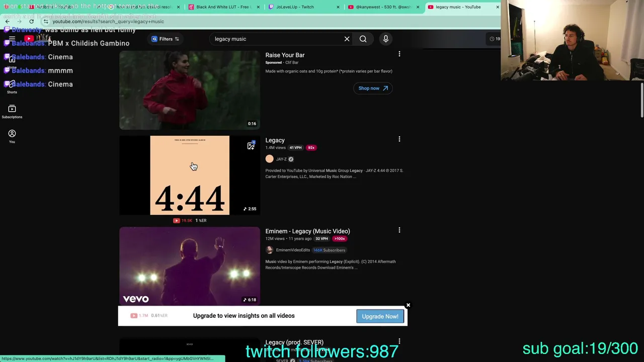This screenshot has width=644, height=362.
Task: Click the '>100x' badge on Eminem video
Action: click(340, 239)
